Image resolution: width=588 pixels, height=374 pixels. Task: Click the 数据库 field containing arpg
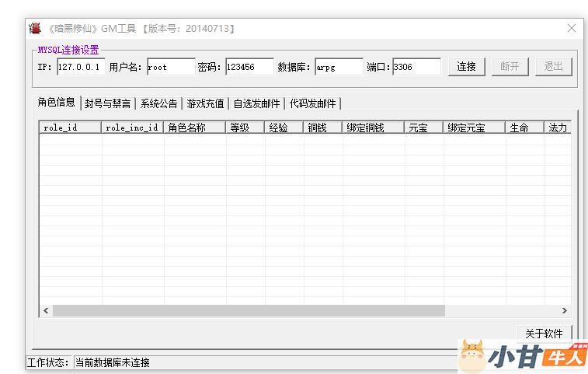338,67
